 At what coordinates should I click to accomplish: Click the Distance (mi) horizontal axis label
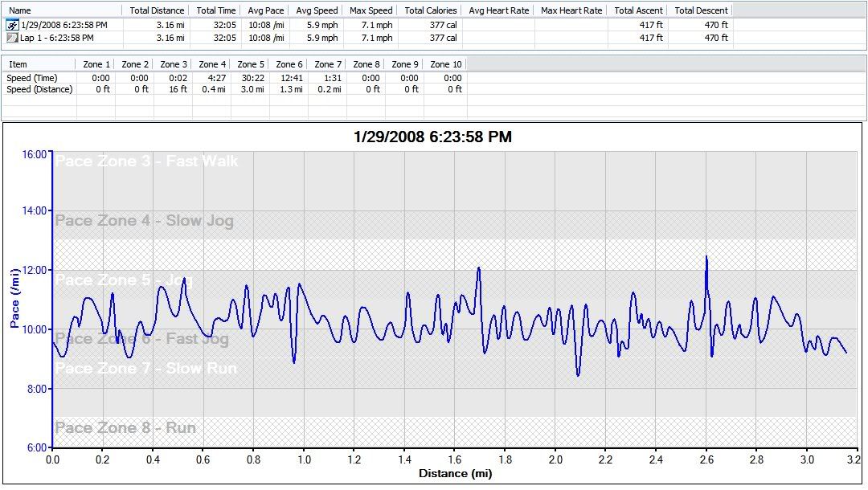click(455, 474)
